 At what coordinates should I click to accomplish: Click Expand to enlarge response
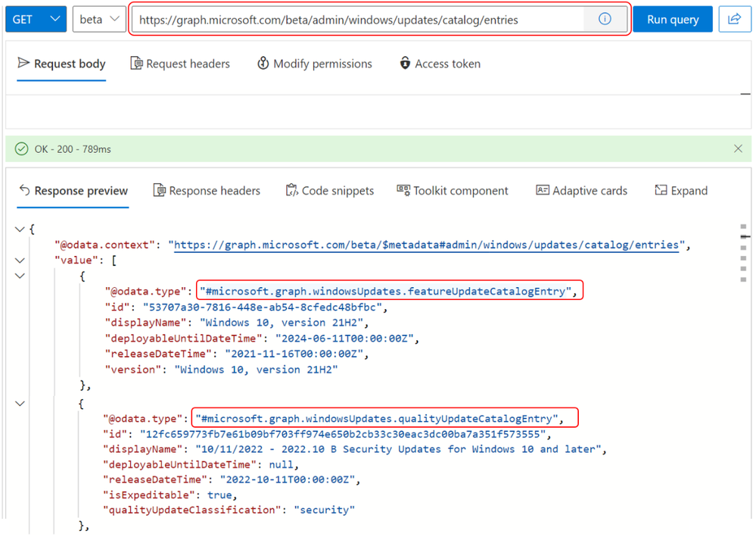pos(681,191)
